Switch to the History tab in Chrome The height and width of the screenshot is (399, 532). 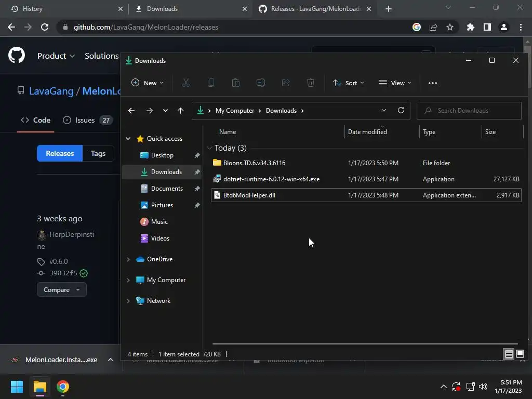click(x=66, y=9)
